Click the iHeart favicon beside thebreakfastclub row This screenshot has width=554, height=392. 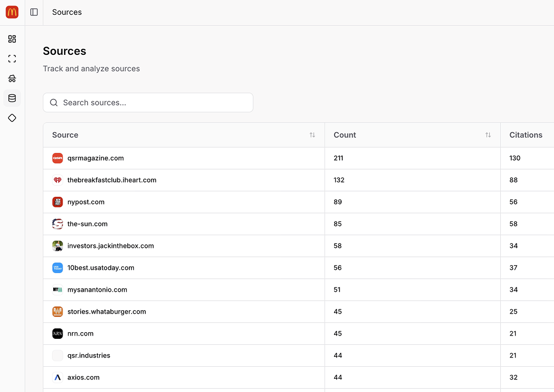click(58, 180)
